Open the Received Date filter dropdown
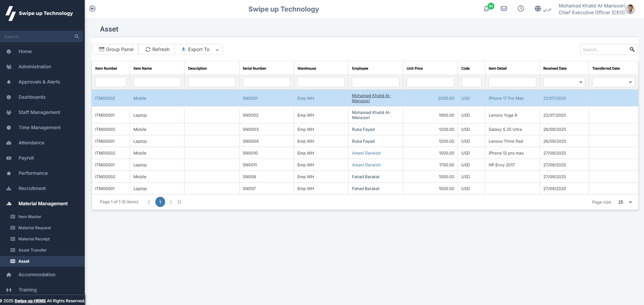The image size is (644, 305). (581, 82)
